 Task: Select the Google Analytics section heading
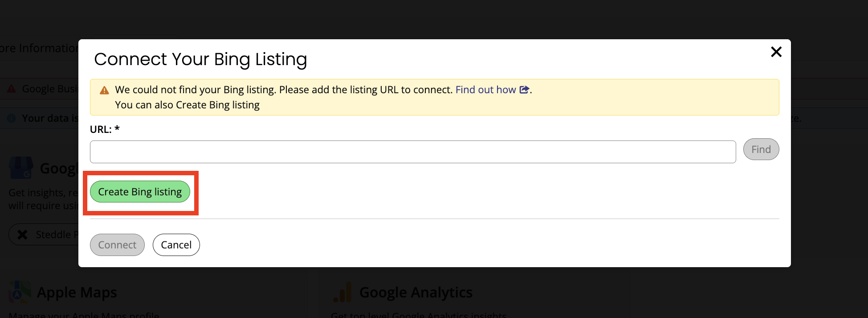point(416,292)
